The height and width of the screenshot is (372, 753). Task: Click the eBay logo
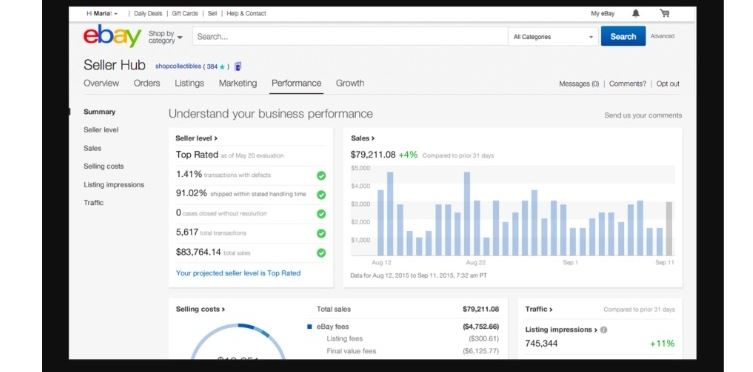click(x=112, y=36)
